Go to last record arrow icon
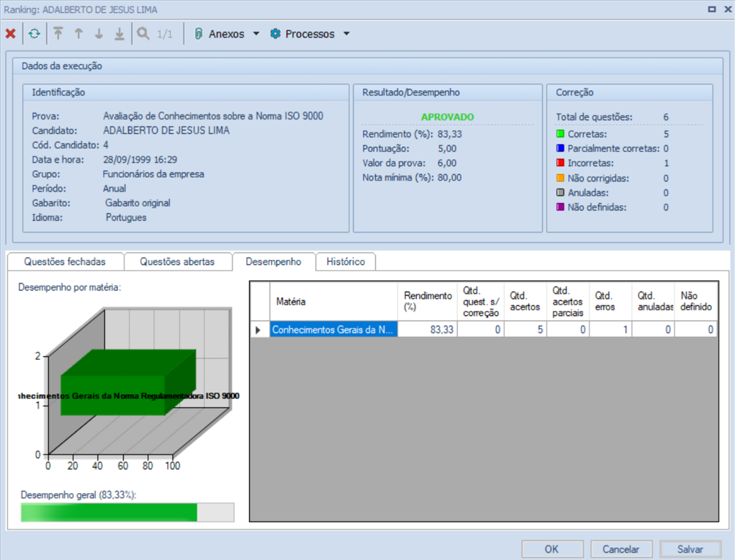 pos(120,34)
